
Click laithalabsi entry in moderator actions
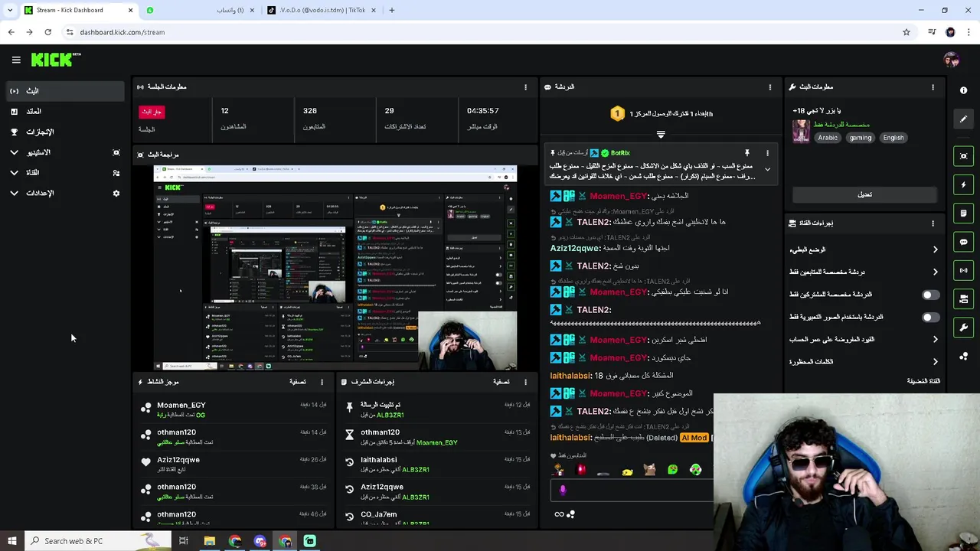pyautogui.click(x=436, y=465)
